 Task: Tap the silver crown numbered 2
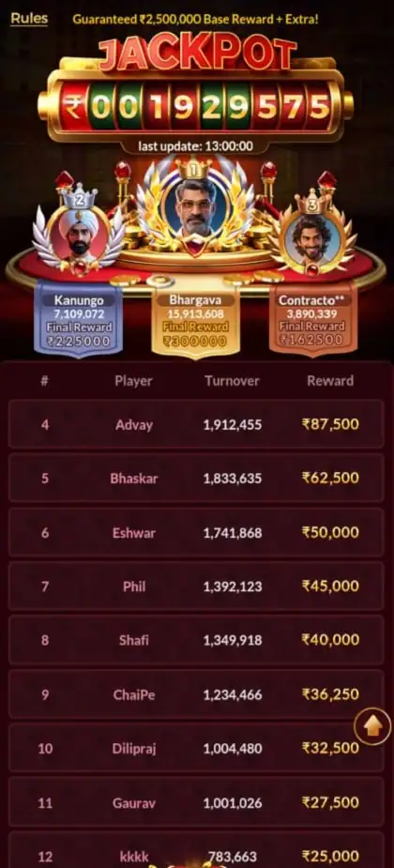point(79,195)
